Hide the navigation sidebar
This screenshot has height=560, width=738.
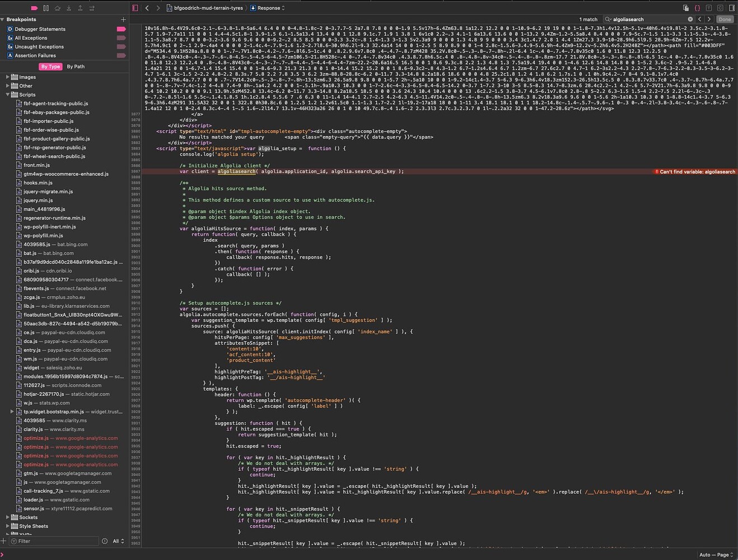point(135,8)
